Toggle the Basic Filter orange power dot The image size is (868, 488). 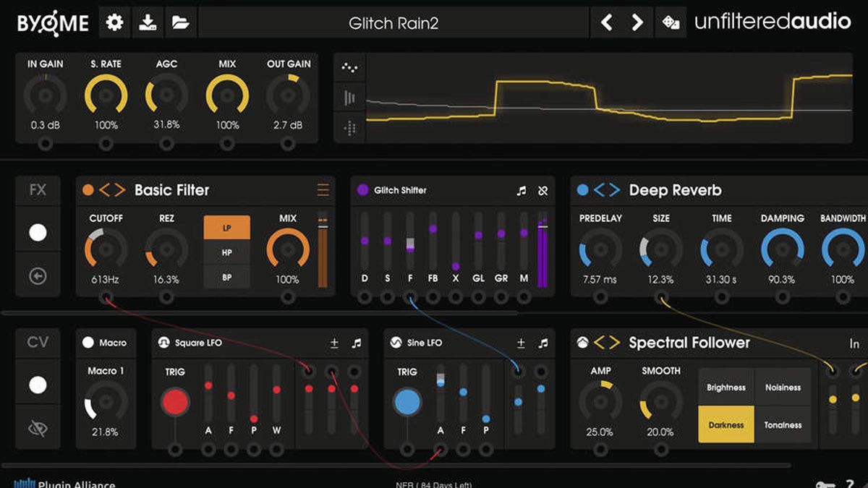coord(88,190)
